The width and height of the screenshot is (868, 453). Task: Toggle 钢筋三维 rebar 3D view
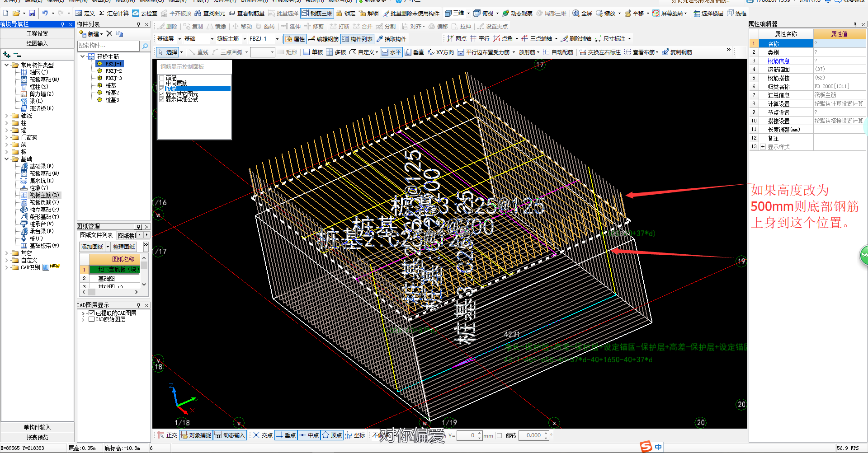[x=317, y=13]
